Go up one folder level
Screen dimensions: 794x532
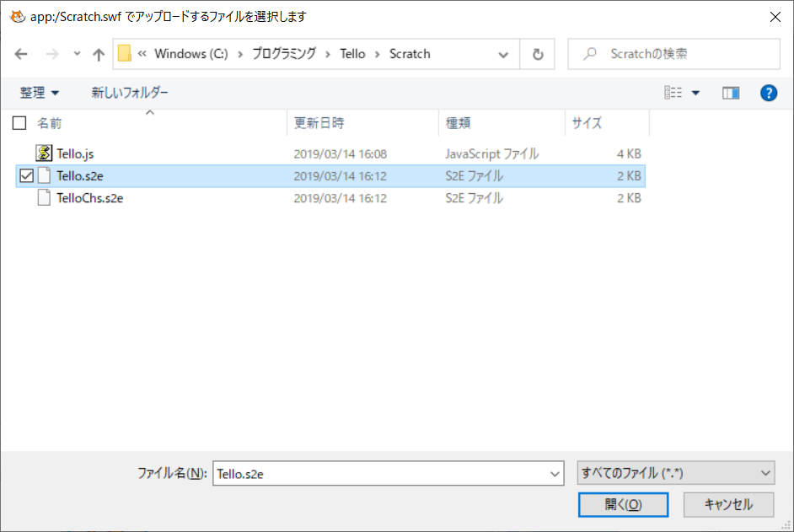(x=99, y=54)
